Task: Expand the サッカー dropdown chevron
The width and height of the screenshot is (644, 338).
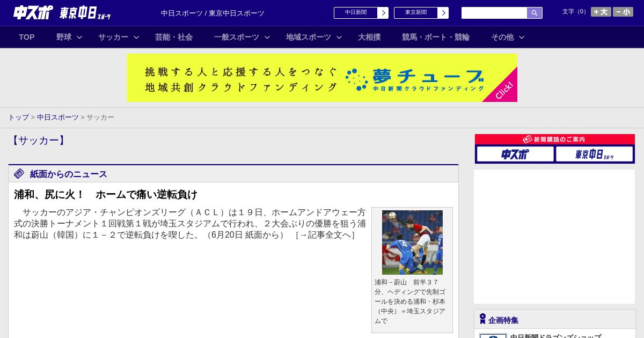Action: point(136,37)
